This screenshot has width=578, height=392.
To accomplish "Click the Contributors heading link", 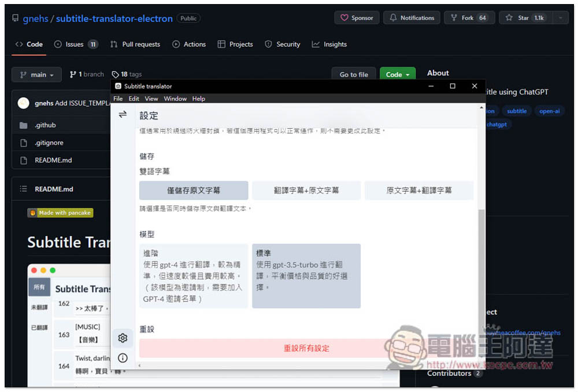I will [x=449, y=373].
